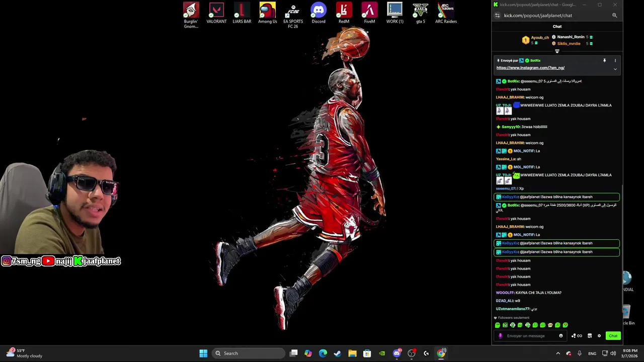Screen dimensions: 644x362
Task: Click the "3zwaa hbibiiiiiiii" chat message
Action: coord(534,127)
